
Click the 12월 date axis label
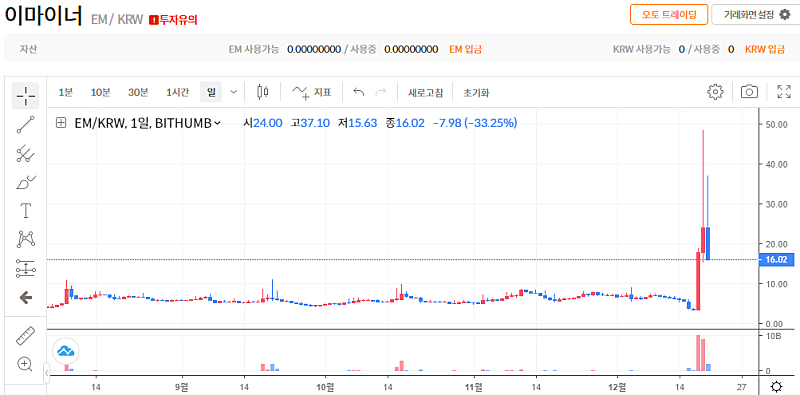(x=617, y=386)
